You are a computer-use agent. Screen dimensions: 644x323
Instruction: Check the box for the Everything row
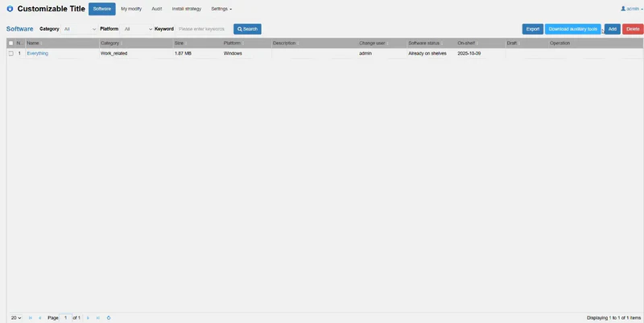[x=11, y=53]
